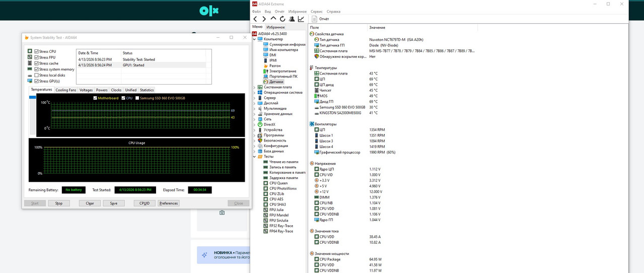The width and height of the screenshot is (644, 273).
Task: Toggle Motherboard graph checkbox
Action: click(x=95, y=98)
